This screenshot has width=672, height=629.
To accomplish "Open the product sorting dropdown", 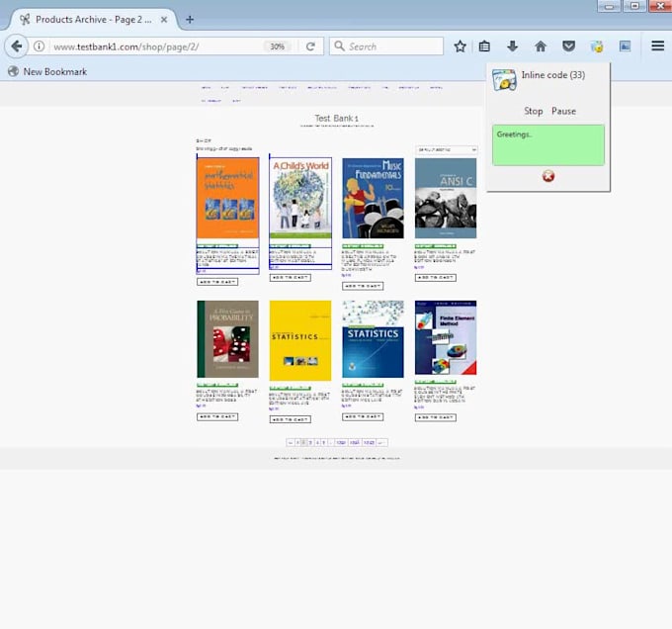I will 446,149.
